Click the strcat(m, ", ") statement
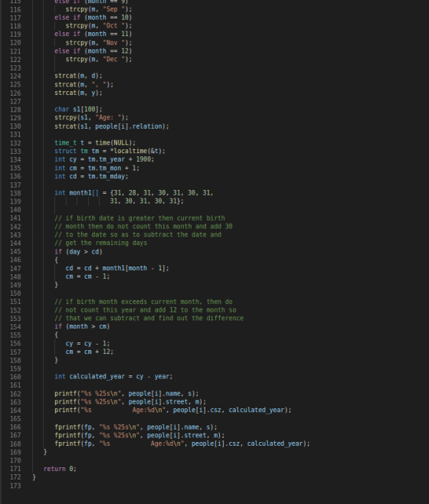This screenshot has width=429, height=504. [84, 84]
